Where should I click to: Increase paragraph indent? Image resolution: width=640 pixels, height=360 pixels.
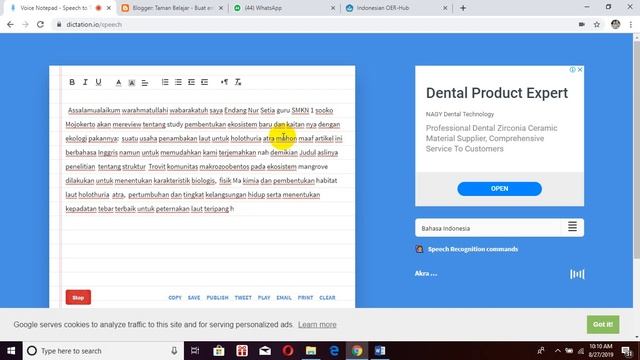click(204, 82)
